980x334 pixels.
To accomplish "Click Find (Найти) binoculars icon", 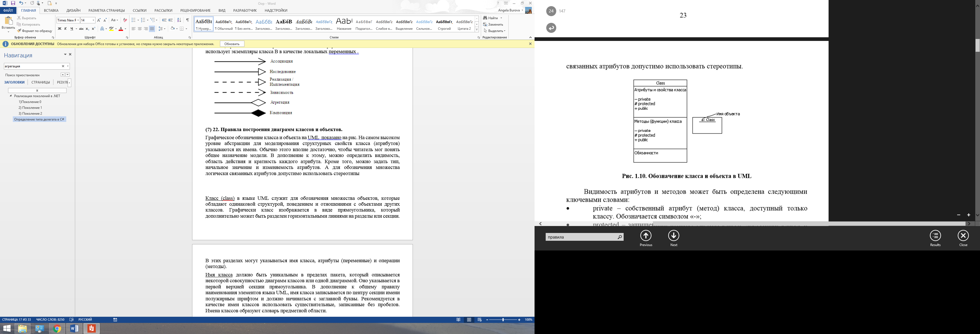I will coord(485,18).
